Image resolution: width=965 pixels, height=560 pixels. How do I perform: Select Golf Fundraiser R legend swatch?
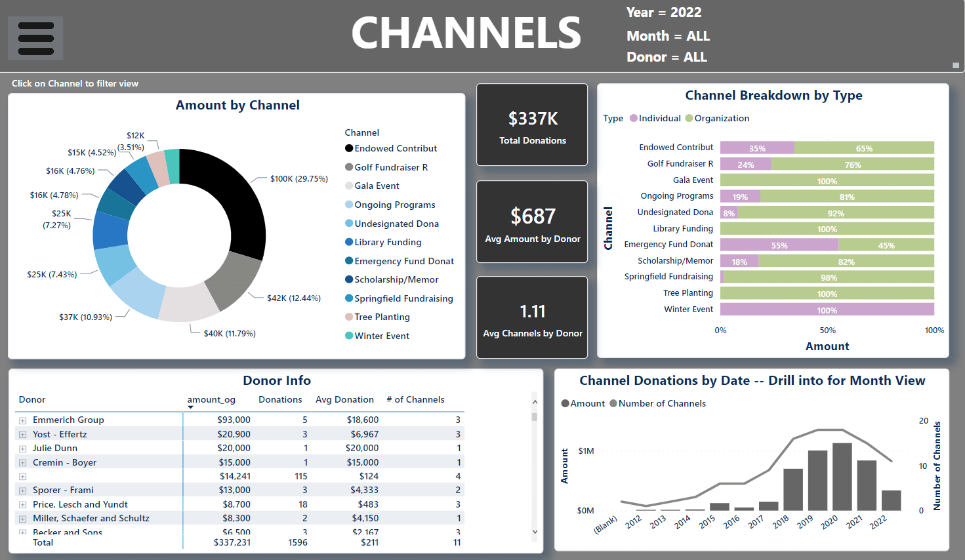[349, 167]
